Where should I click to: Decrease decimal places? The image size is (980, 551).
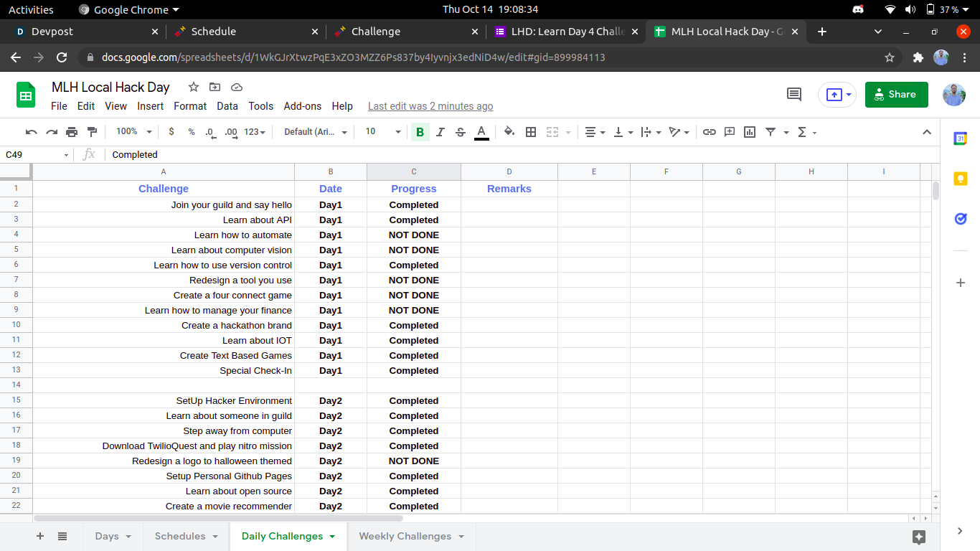coord(210,132)
